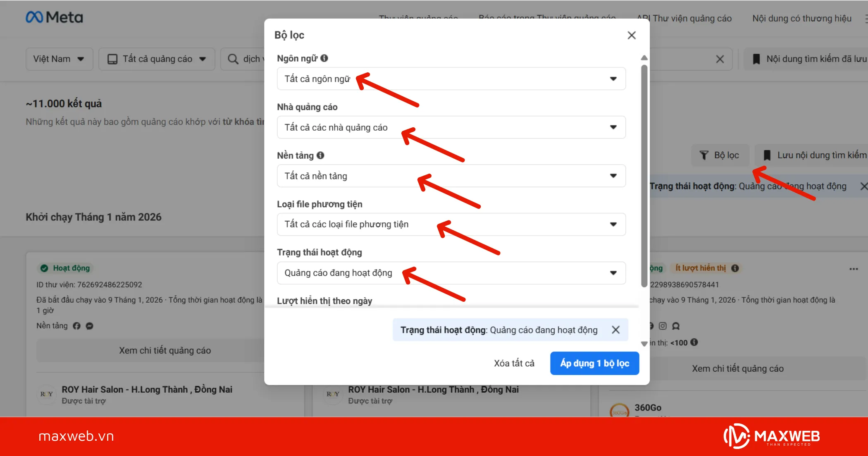Viewport: 868px width, 456px height.
Task: Click the filter dialog scrollbar thumb
Action: coord(644,176)
